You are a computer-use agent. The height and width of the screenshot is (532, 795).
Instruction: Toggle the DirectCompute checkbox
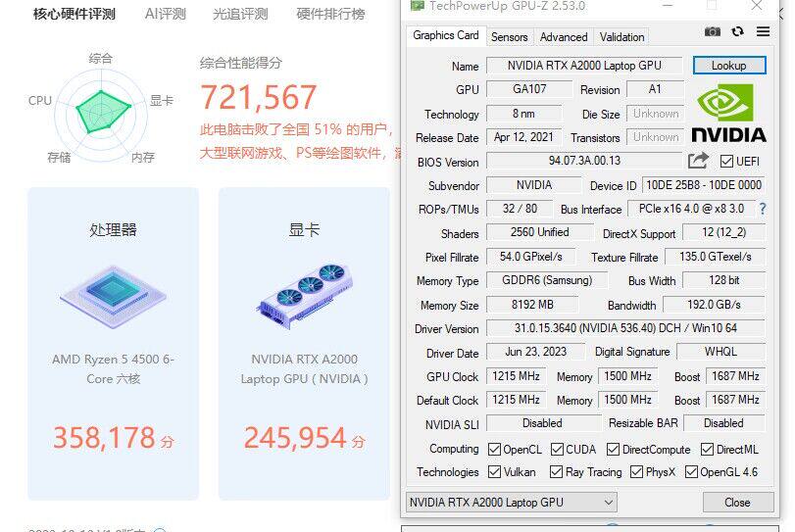coord(613,449)
